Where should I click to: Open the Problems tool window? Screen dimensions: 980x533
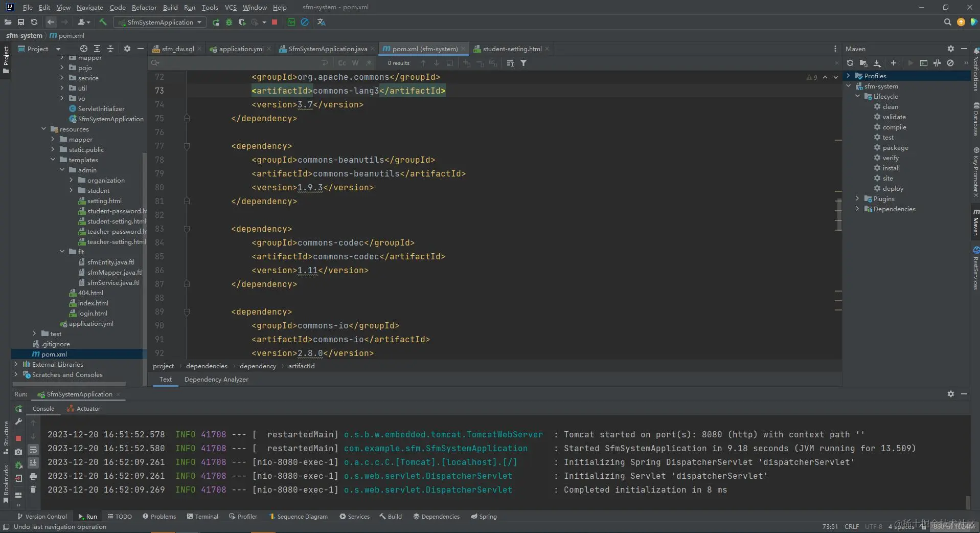pyautogui.click(x=159, y=516)
